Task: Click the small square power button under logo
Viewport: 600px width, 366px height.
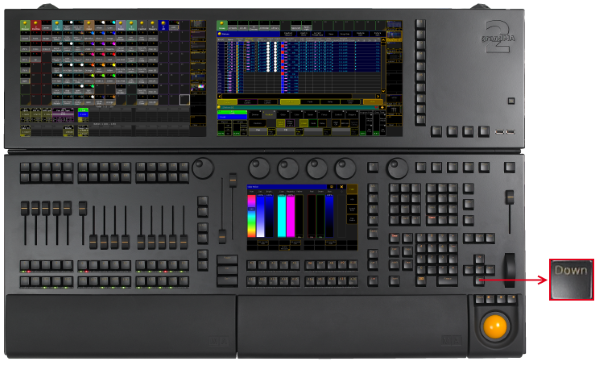Action: point(511,101)
